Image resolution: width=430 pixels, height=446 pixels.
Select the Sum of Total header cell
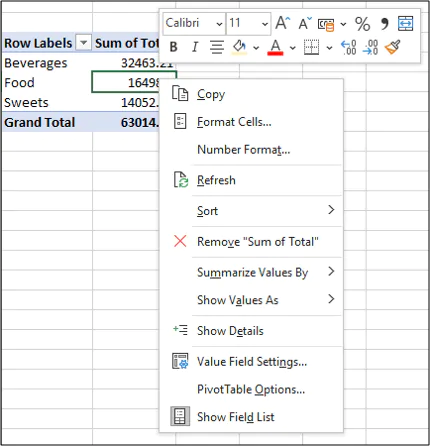[126, 43]
